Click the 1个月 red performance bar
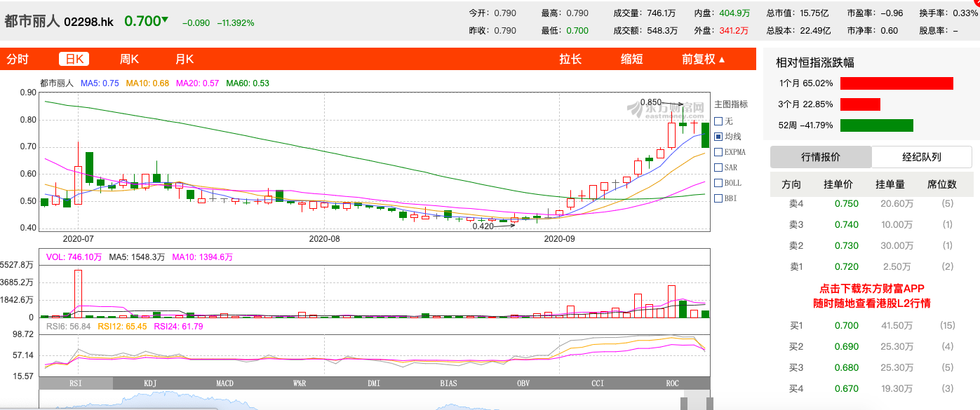This screenshot has width=980, height=410. (897, 83)
